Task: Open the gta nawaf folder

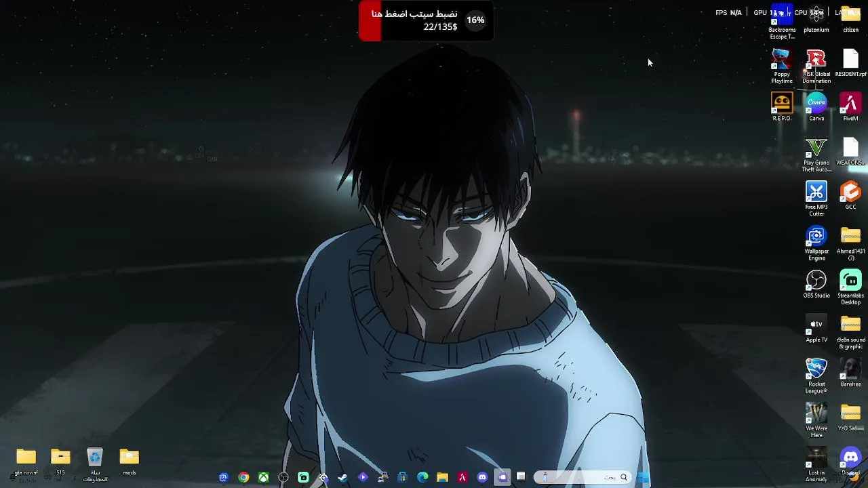Action: coord(26,462)
